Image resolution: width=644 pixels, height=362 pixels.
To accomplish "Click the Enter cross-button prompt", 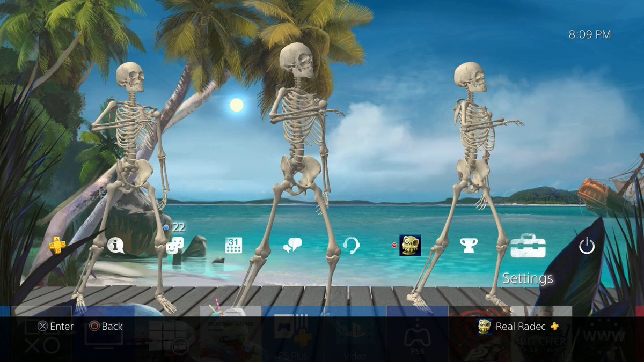I will [55, 326].
